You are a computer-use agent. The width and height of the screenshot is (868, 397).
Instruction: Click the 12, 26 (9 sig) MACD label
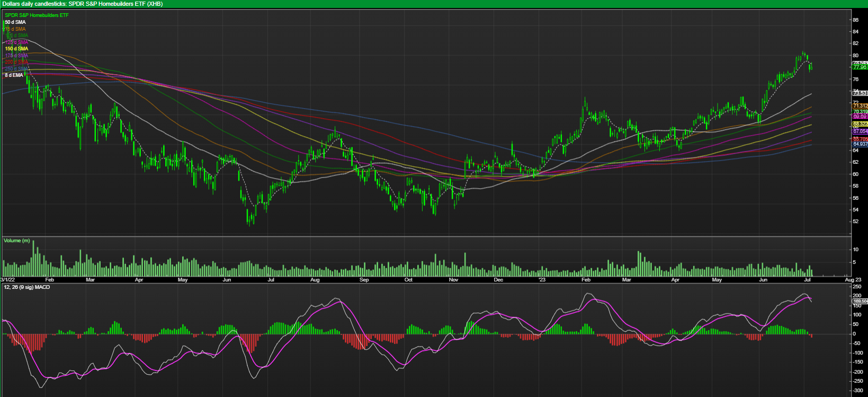point(27,287)
